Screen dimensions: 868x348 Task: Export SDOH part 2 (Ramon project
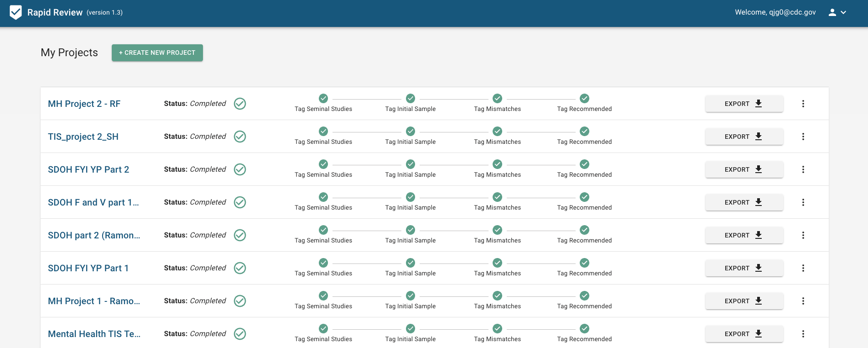(x=744, y=235)
